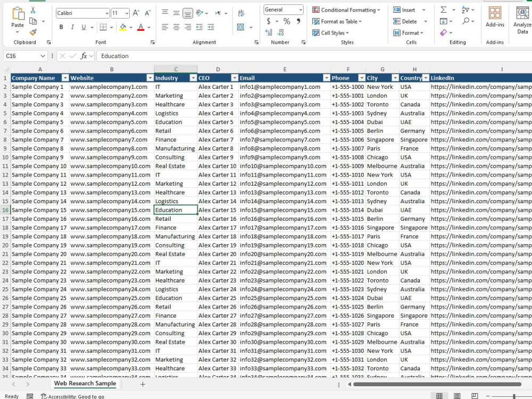
Task: Click the Clear eraser icon
Action: click(444, 32)
